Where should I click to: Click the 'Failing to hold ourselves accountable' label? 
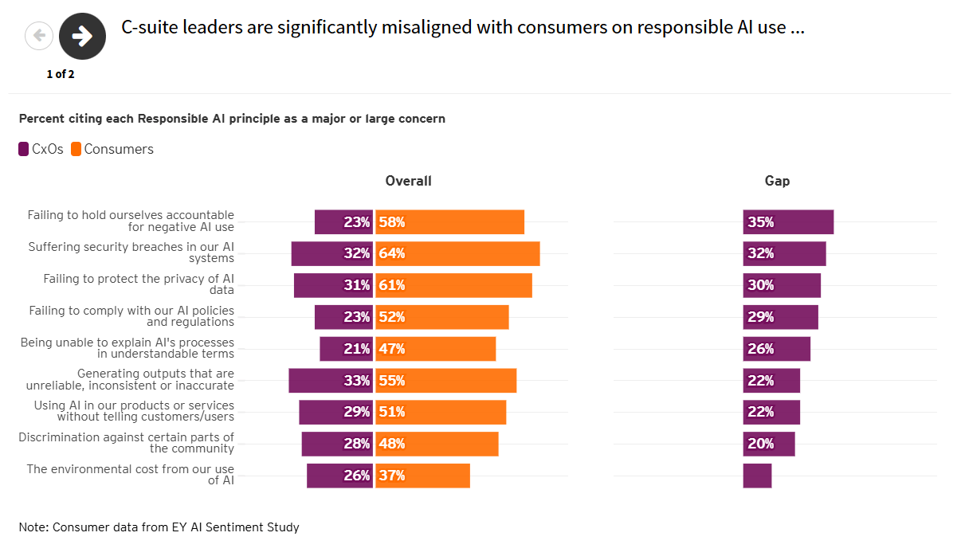[130, 221]
